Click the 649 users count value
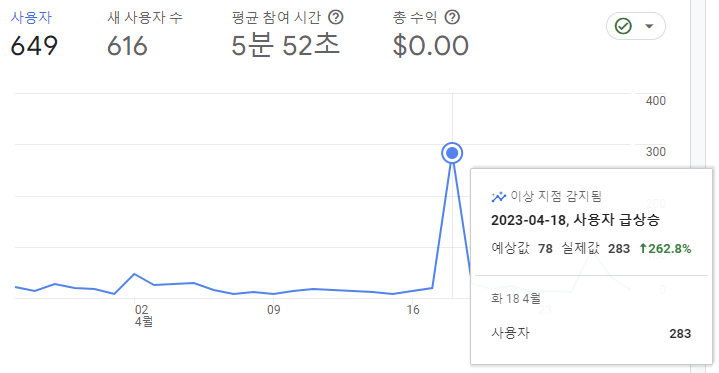This screenshot has width=719, height=373. point(34,46)
